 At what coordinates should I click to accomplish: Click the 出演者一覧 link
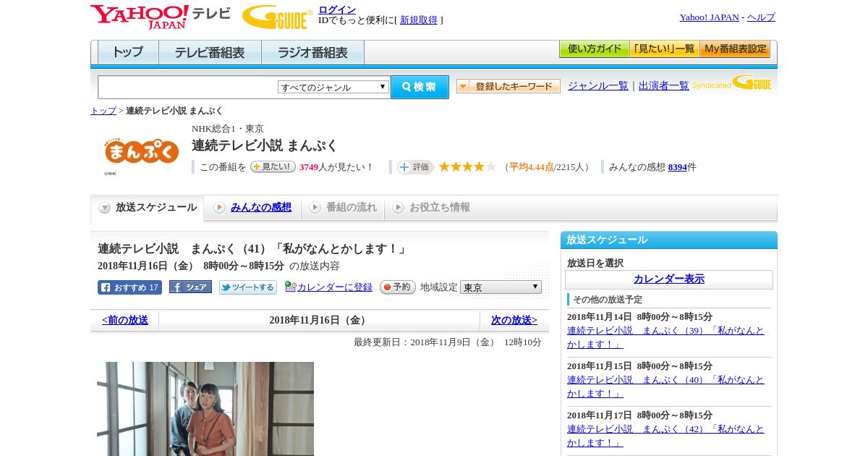664,86
